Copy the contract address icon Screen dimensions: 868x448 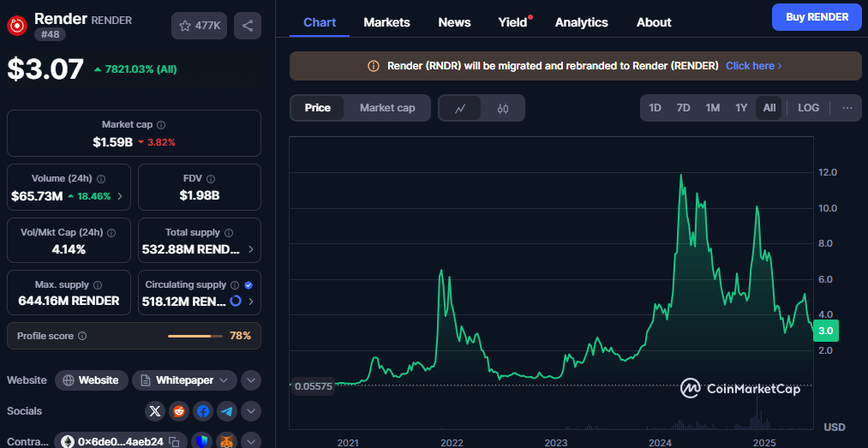(175, 442)
